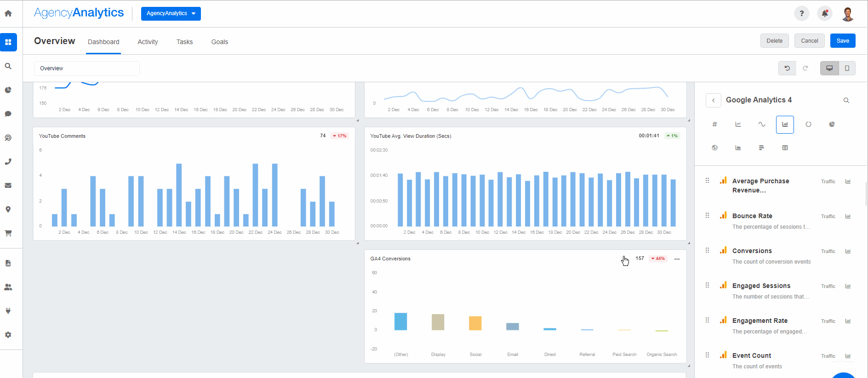Click the Save button
The height and width of the screenshot is (378, 868).
pyautogui.click(x=843, y=41)
